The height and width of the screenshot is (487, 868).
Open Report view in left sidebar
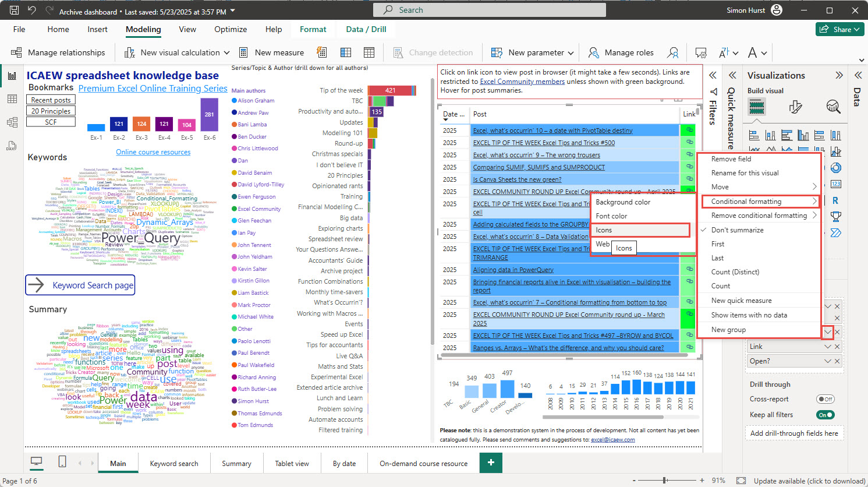tap(12, 76)
